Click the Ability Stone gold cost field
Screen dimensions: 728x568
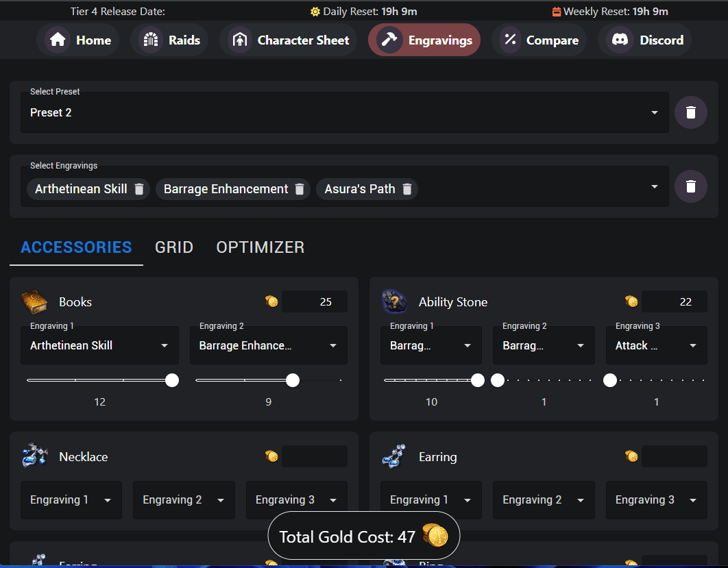[674, 302]
